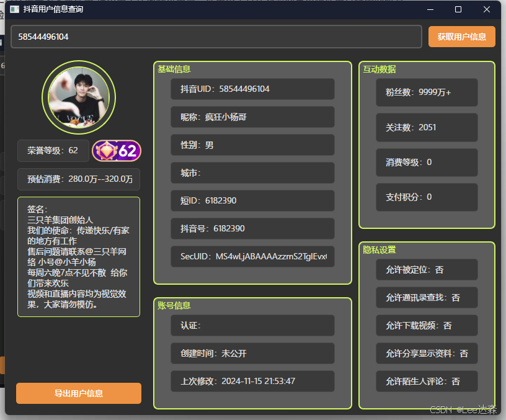
Task: Click the 获取用户信息 button
Action: [462, 37]
